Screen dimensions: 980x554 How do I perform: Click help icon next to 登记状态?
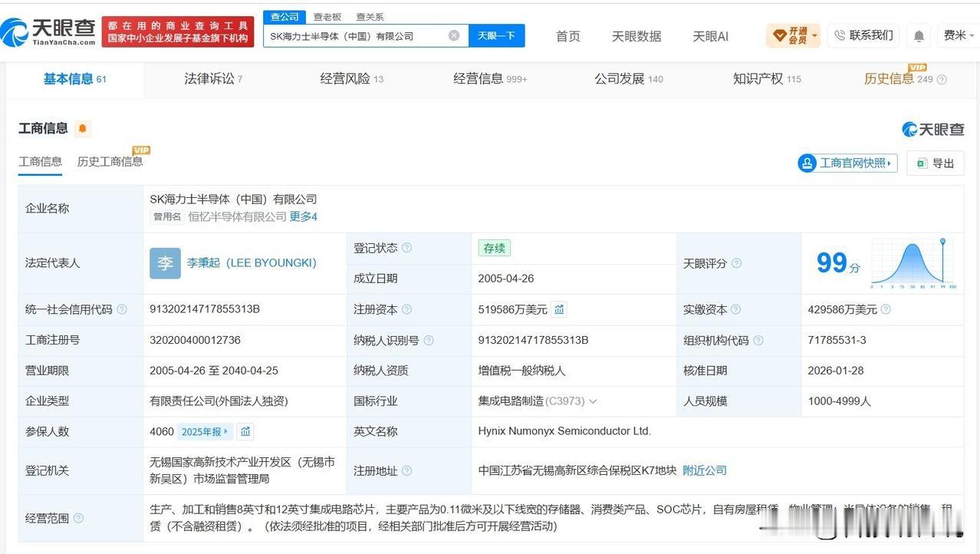[x=406, y=248]
